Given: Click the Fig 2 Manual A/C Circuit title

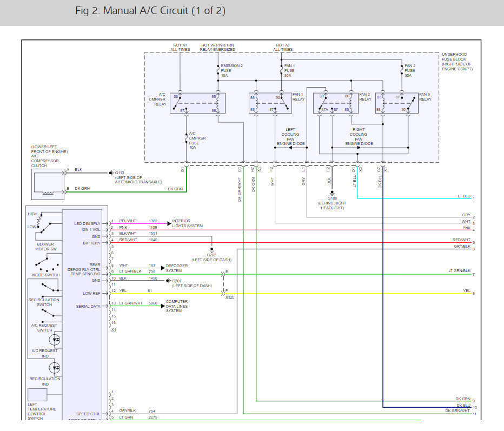Looking at the screenshot, I should pos(151,11).
